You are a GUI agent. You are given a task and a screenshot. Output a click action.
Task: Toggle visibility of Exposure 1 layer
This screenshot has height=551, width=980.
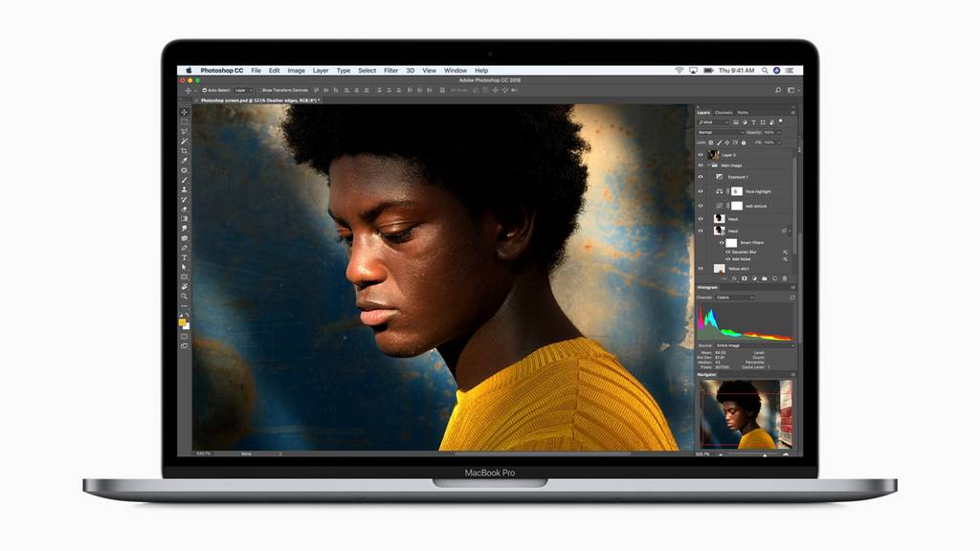pyautogui.click(x=701, y=177)
